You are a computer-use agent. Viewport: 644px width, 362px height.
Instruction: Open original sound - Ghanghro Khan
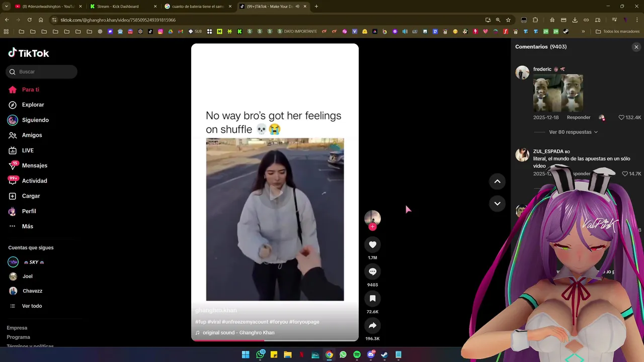(x=238, y=333)
